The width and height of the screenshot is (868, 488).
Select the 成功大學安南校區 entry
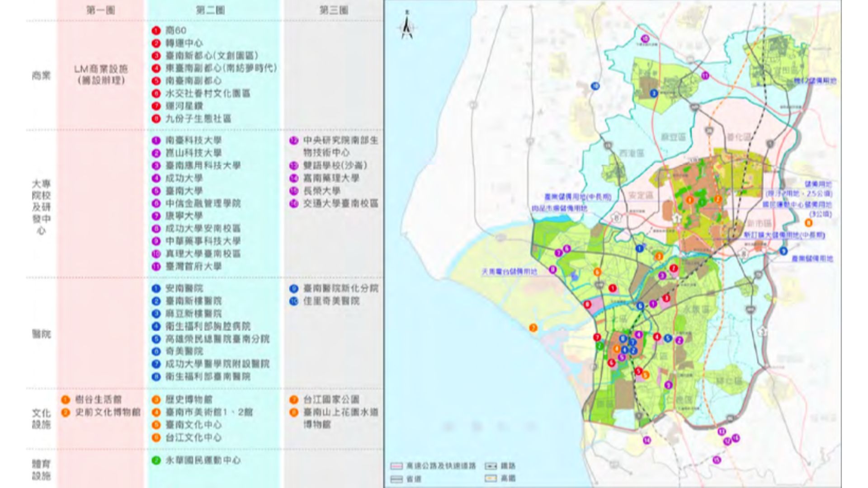point(203,229)
